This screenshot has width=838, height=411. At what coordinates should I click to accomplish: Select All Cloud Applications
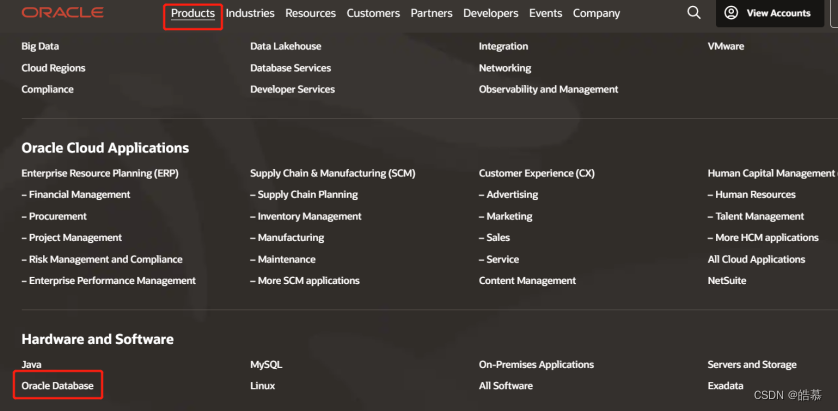tap(756, 259)
